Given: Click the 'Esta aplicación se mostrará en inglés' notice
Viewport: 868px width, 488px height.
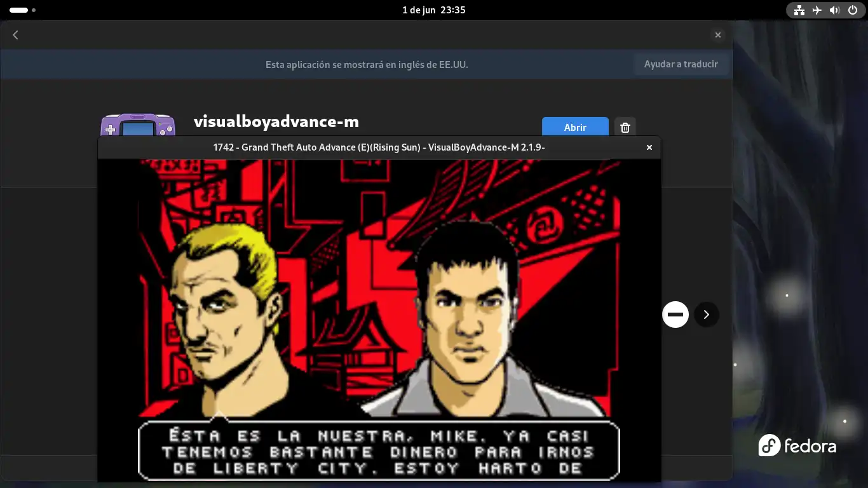Looking at the screenshot, I should [x=367, y=64].
